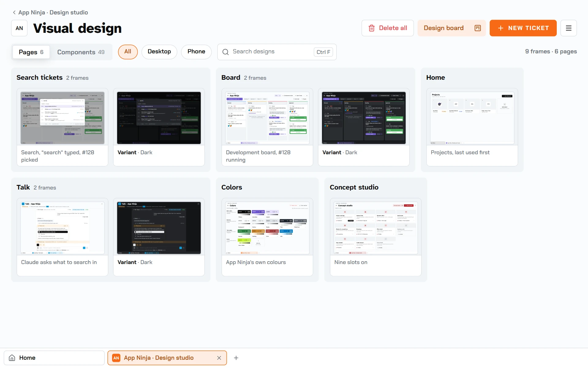
Task: Open the Design board
Action: [451, 28]
